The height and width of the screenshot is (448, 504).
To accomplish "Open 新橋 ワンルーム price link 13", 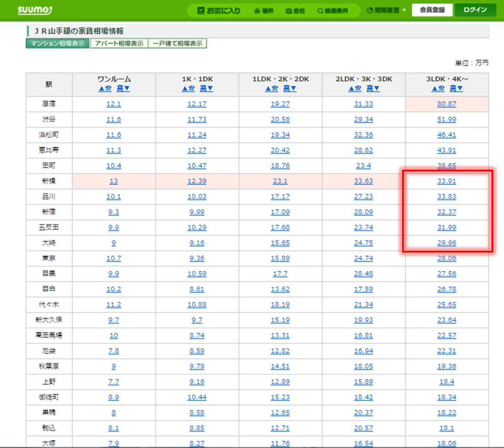I will coord(113,181).
